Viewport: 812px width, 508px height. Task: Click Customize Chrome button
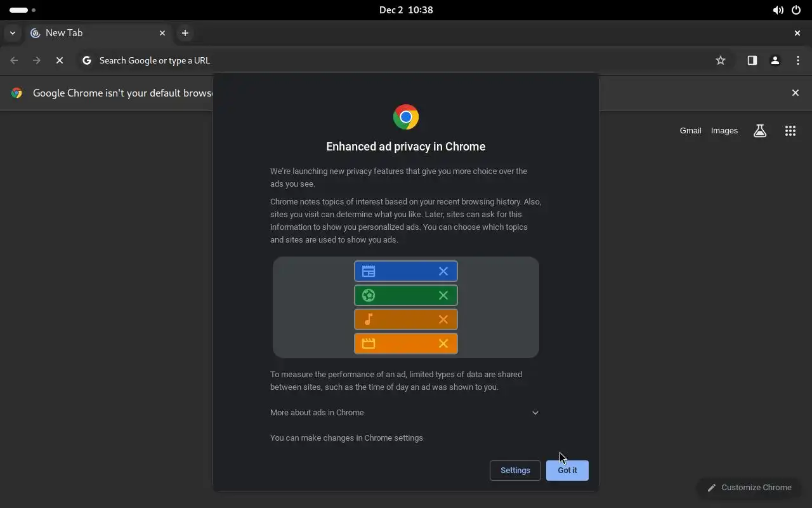coord(749,488)
